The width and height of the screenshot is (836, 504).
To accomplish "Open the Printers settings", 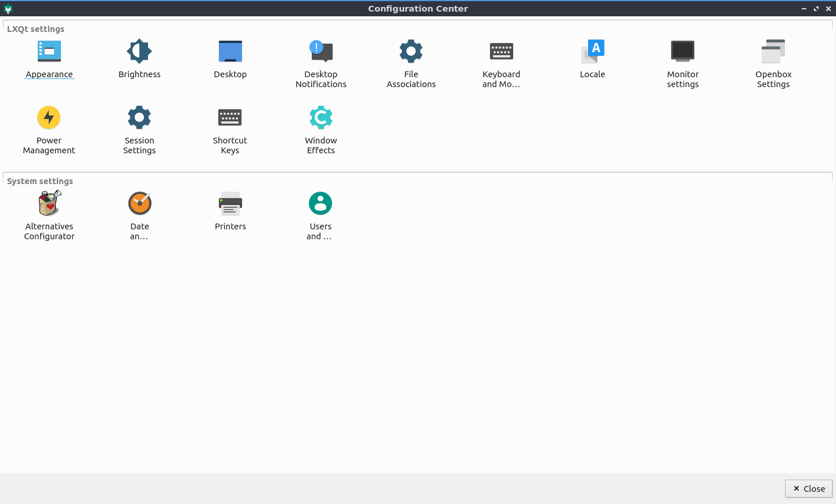I will (x=230, y=204).
